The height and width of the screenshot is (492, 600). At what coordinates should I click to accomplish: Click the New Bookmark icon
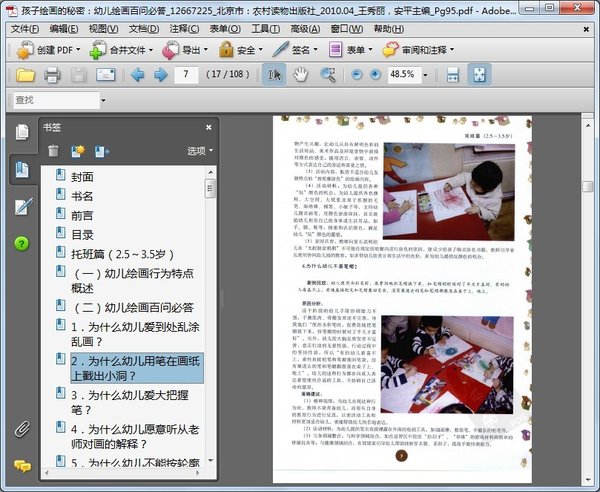coord(78,151)
